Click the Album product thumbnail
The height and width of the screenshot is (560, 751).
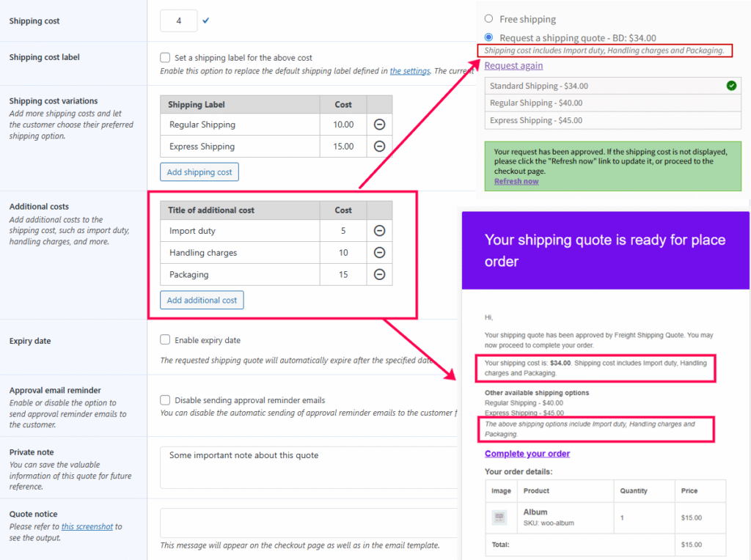tap(499, 517)
